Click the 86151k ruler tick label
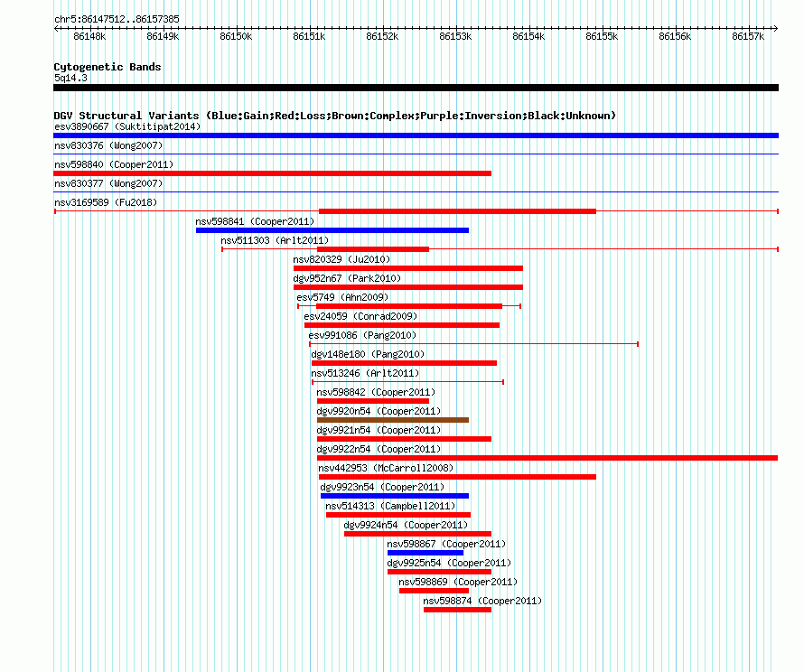804x672 pixels. point(309,36)
